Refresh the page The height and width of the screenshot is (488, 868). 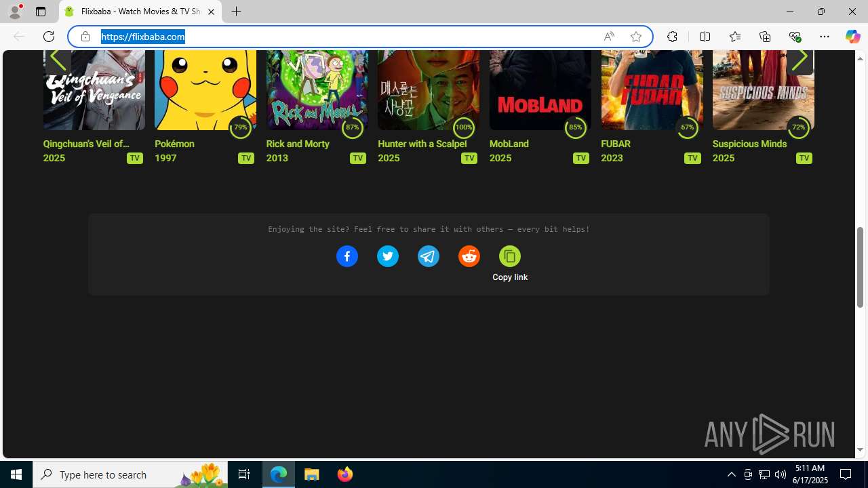click(49, 37)
